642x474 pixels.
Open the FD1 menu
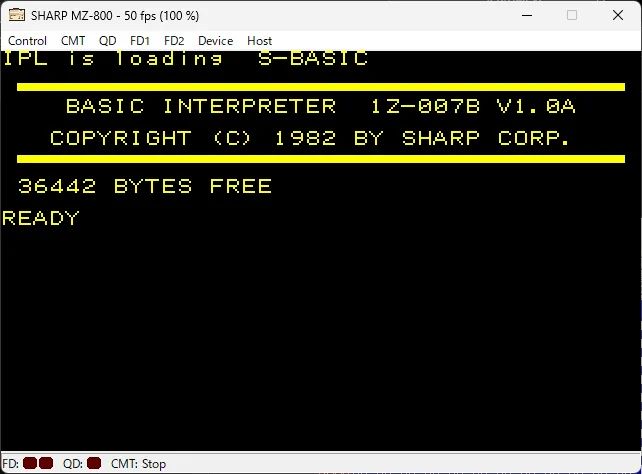point(140,41)
